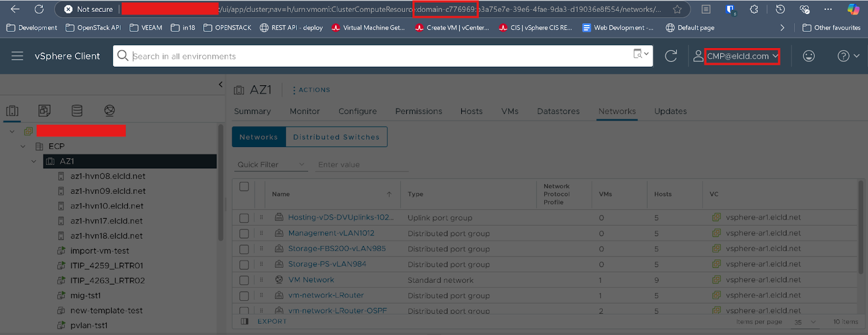Image resolution: width=868 pixels, height=335 pixels.
Task: Collapse the AZ1 cluster tree node
Action: tap(34, 161)
